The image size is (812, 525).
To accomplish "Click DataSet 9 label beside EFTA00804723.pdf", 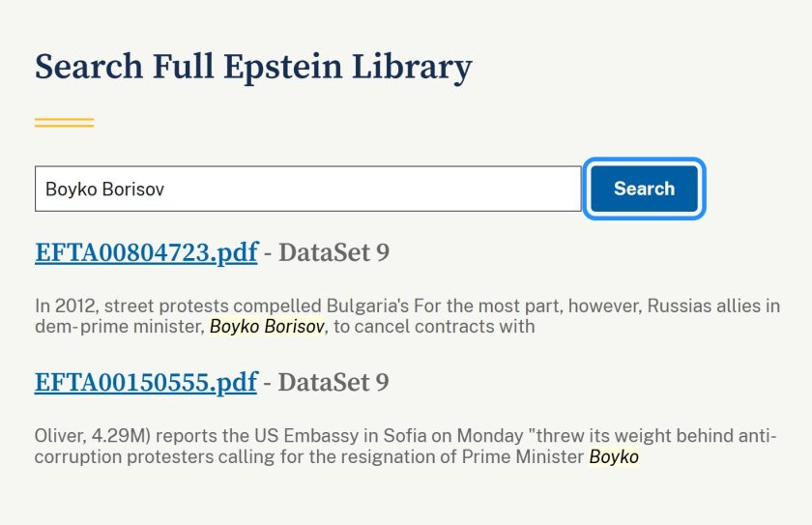I will [333, 253].
